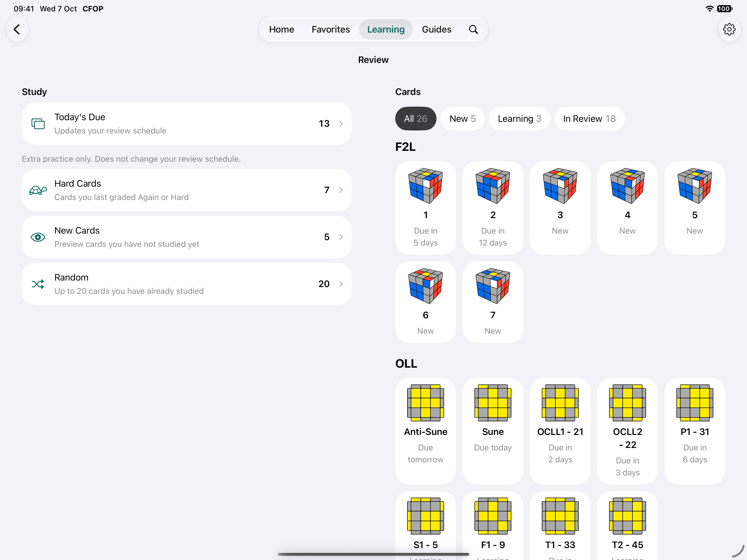
Task: Open F2L card 1 cube thumbnail
Action: (425, 186)
